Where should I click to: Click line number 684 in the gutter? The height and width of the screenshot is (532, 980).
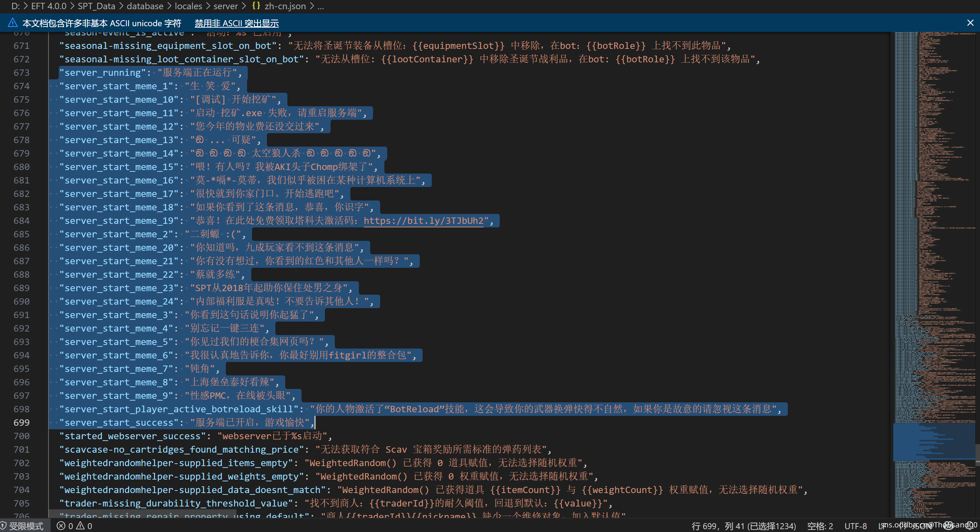[x=21, y=221]
